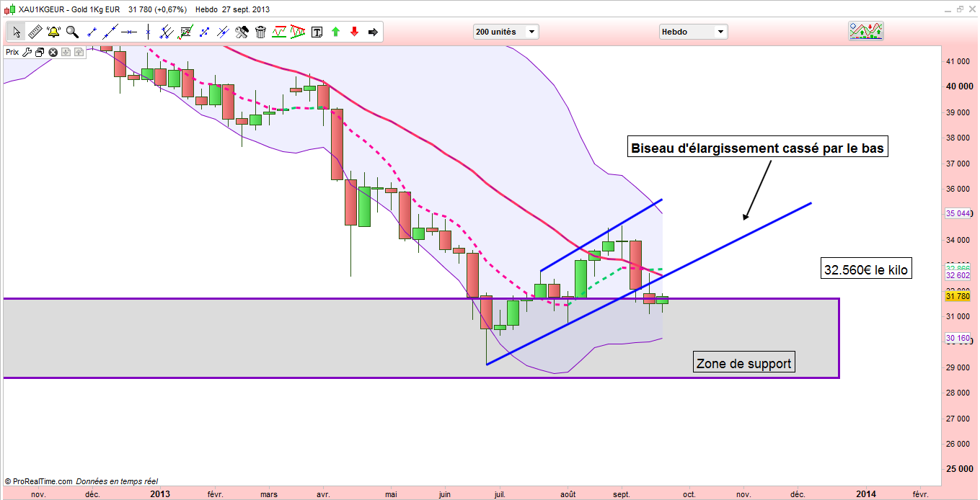Insert a red down arrow
This screenshot has width=980, height=500.
point(354,32)
